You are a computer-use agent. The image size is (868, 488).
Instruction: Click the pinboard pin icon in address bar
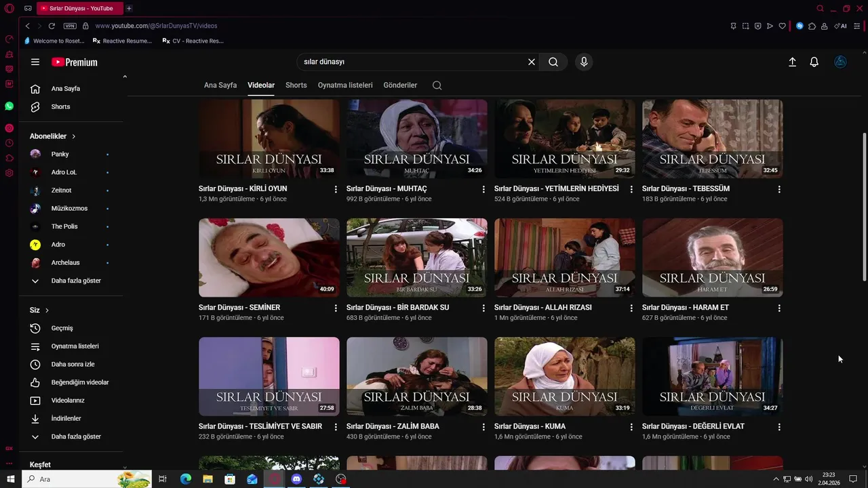click(733, 26)
